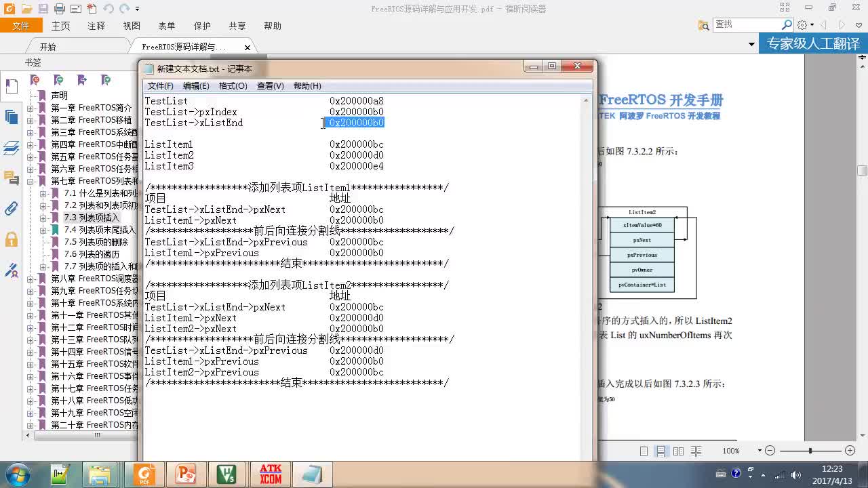Open the comments panel icon in sidebar

pos(12,178)
